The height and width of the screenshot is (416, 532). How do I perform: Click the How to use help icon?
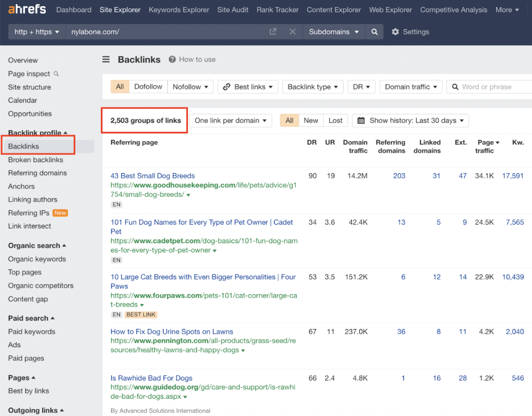[172, 59]
